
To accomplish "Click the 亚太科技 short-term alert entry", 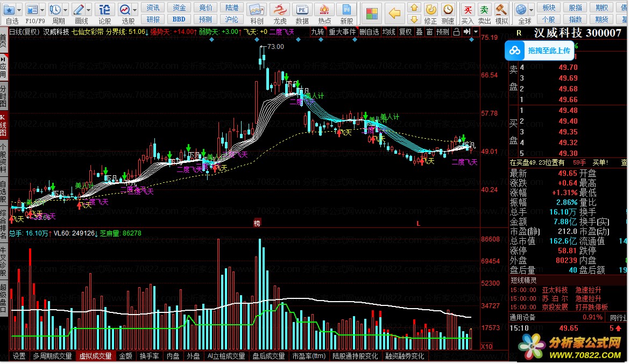I will [x=554, y=290].
